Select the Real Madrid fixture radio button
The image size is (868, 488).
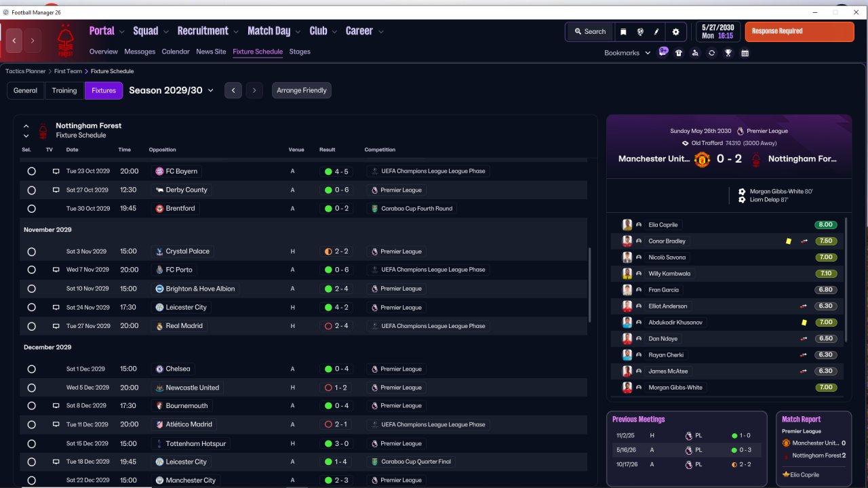(31, 326)
